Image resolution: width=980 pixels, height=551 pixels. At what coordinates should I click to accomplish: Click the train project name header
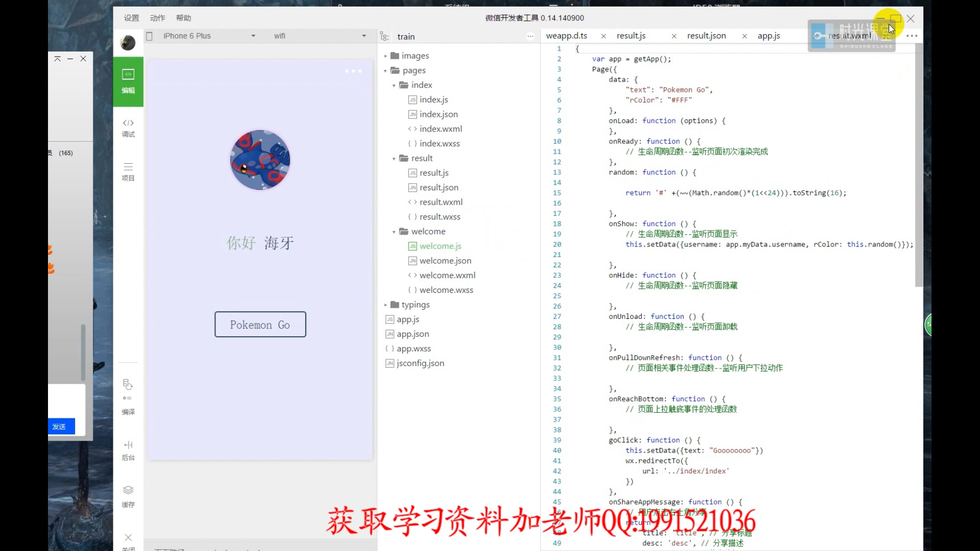coord(406,36)
